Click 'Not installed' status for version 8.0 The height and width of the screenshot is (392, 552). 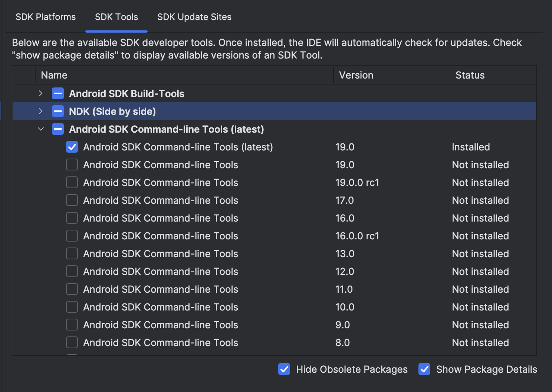[x=480, y=343]
